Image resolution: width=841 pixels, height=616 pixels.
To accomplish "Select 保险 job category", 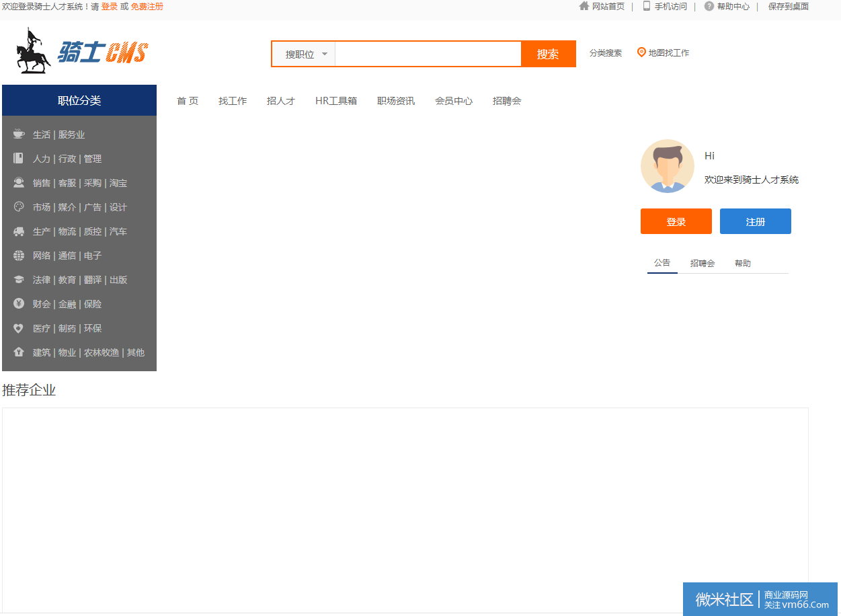I will click(93, 304).
